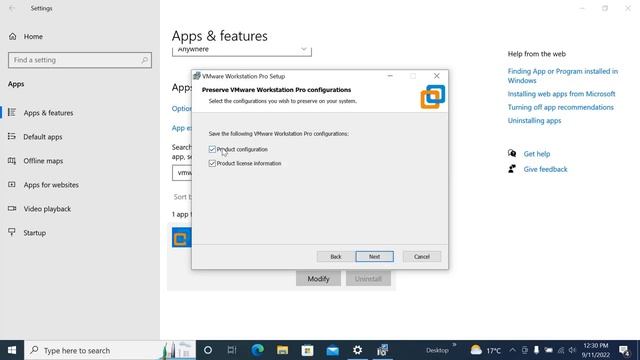Open Microsoft Store from taskbar
Viewport: 640px width, 360px height.
(x=307, y=350)
